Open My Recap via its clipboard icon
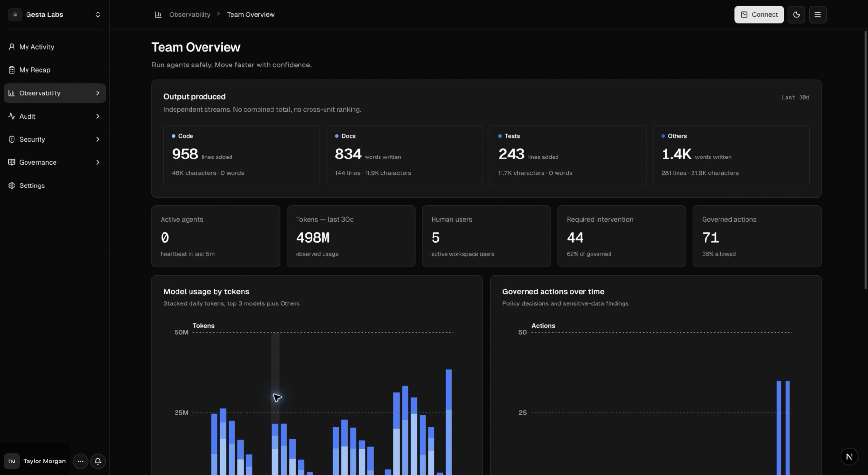This screenshot has height=475, width=868. pyautogui.click(x=12, y=70)
